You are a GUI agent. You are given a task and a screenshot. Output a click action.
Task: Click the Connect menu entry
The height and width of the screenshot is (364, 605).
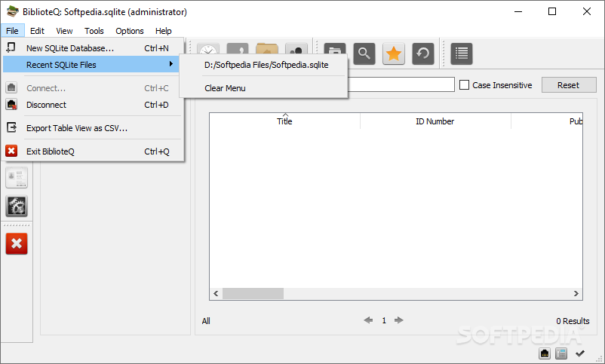coord(93,88)
